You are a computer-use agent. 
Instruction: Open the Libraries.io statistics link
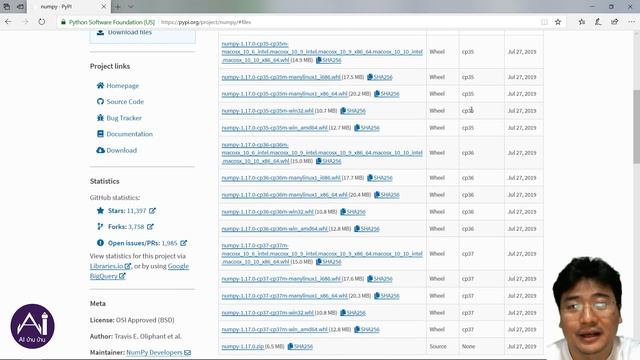pyautogui.click(x=110, y=266)
